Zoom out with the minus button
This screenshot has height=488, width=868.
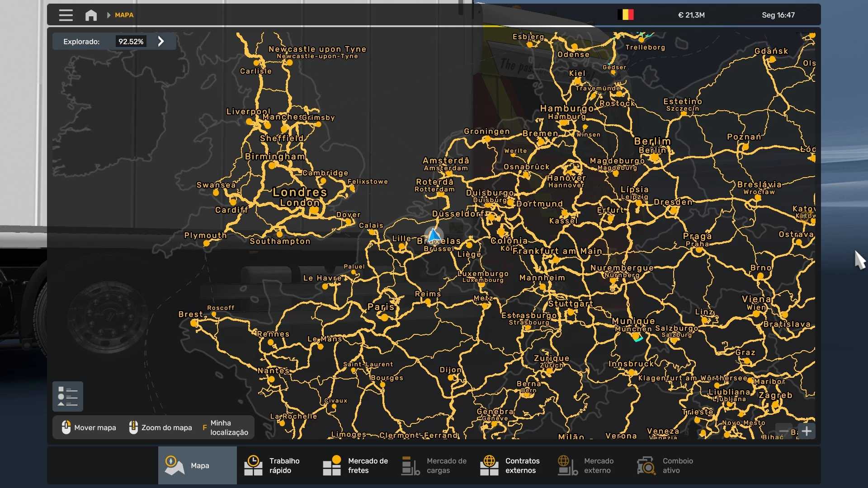coord(783,431)
